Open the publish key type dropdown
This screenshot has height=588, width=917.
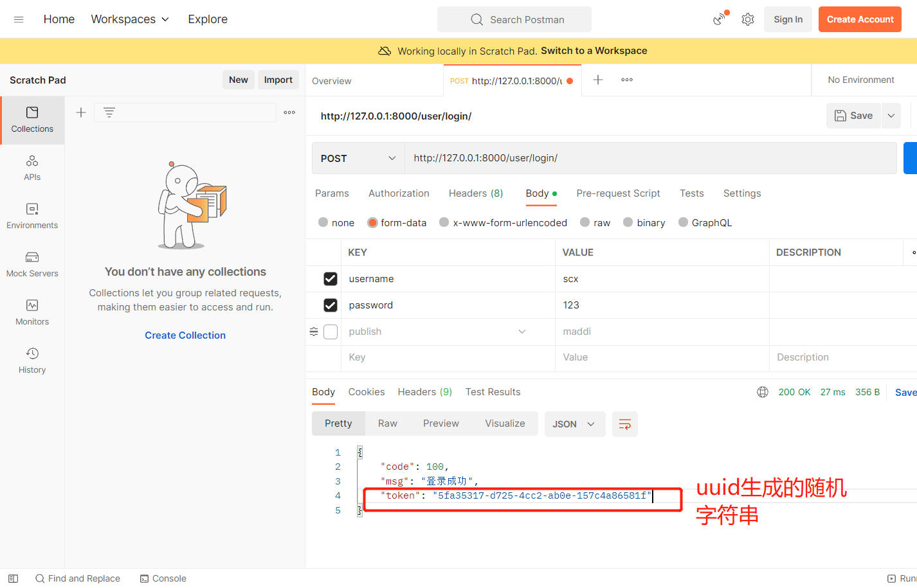(x=522, y=332)
